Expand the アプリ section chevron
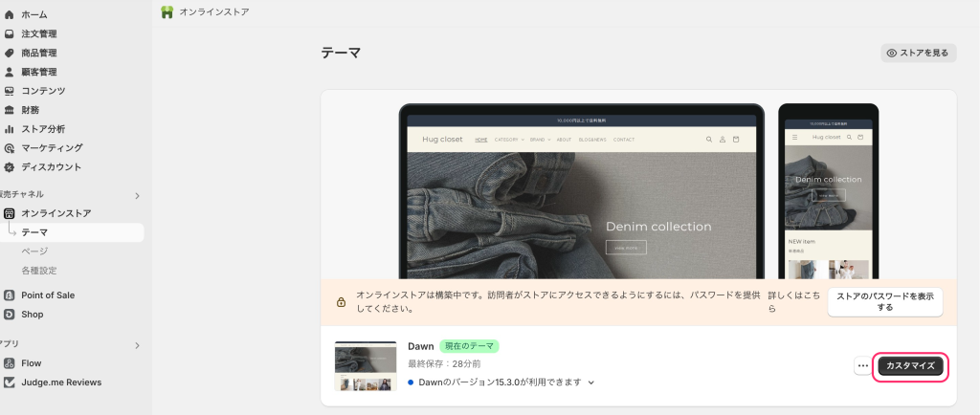Screen dimensions: 980x415 [137, 344]
